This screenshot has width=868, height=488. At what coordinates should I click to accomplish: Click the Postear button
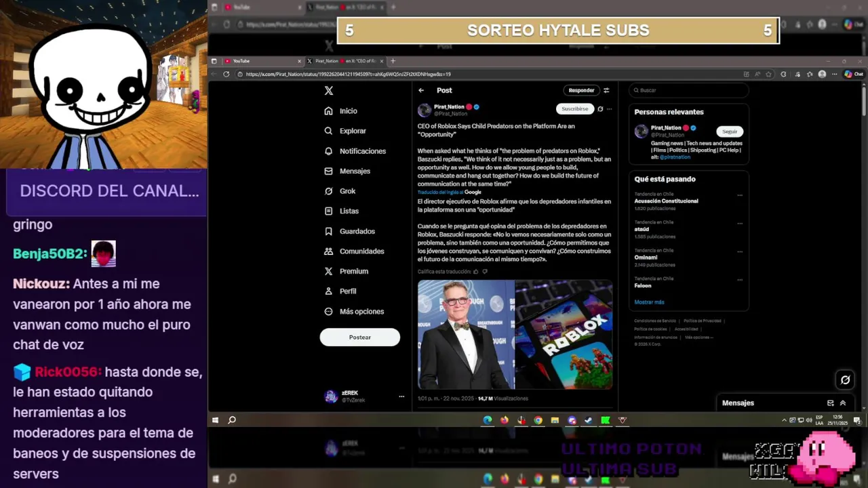click(x=360, y=338)
